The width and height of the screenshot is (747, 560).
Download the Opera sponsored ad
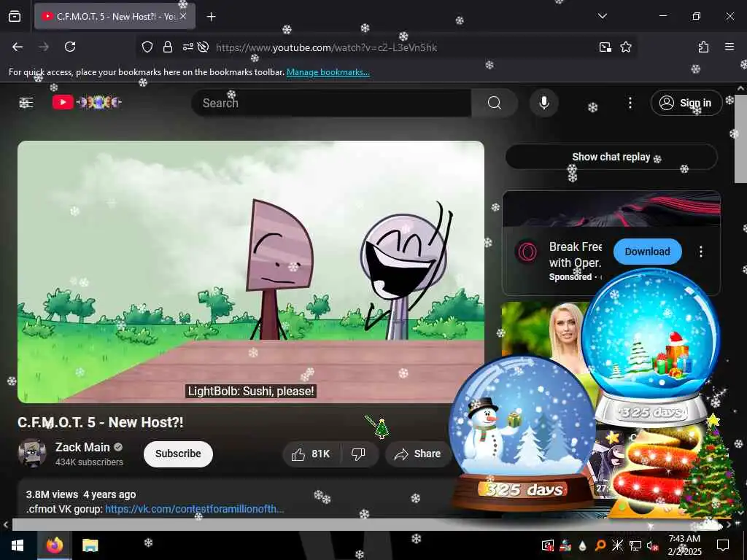coord(648,252)
